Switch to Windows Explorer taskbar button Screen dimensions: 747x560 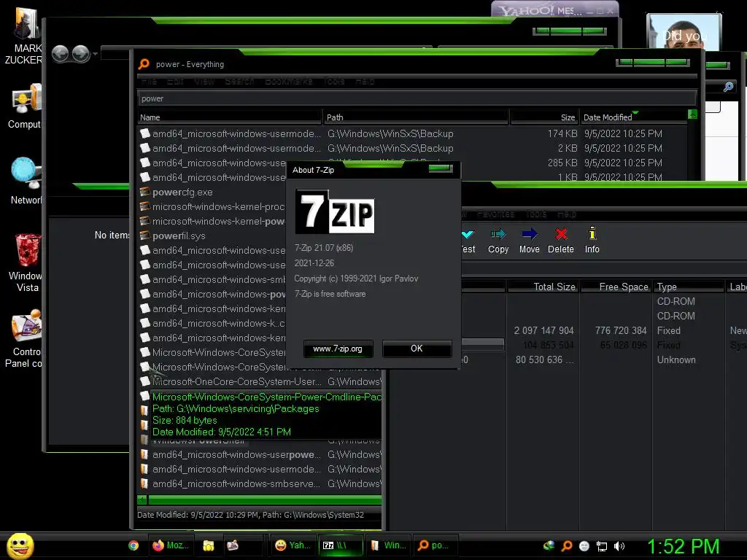click(388, 545)
